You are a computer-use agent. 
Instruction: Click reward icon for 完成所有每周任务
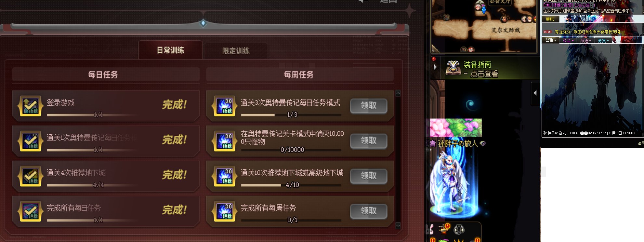point(225,211)
